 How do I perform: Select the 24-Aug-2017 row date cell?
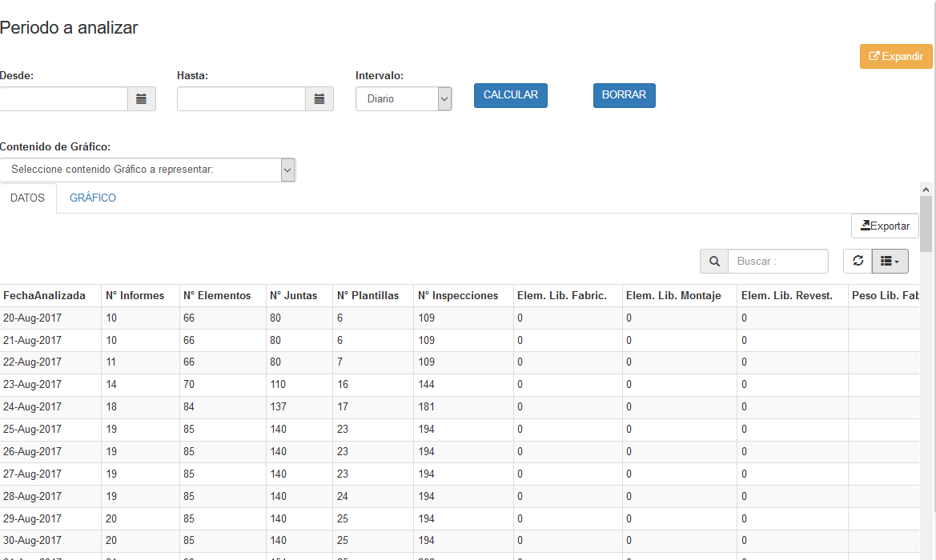tap(33, 407)
